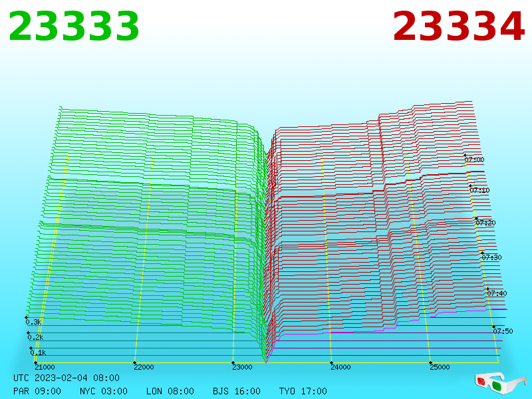Click the green bid price 23333

(x=74, y=27)
